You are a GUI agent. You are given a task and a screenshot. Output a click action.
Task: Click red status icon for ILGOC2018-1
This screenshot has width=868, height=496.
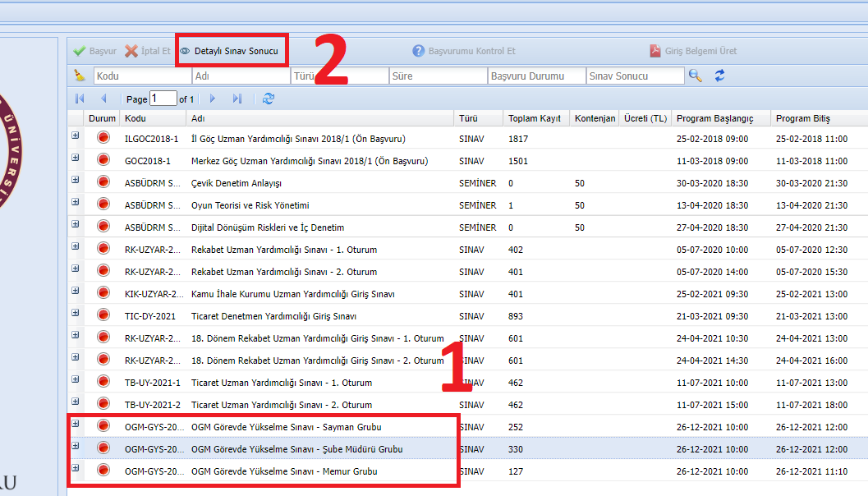(x=103, y=137)
